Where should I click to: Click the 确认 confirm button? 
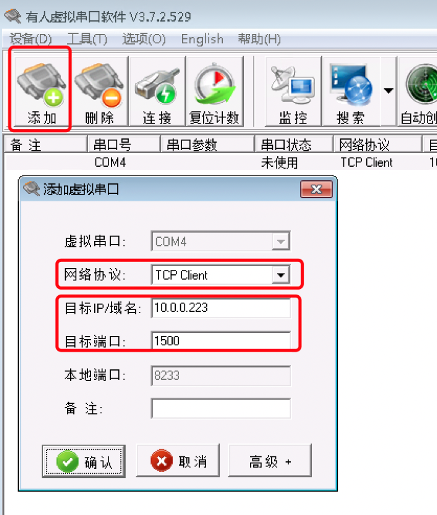(x=84, y=461)
